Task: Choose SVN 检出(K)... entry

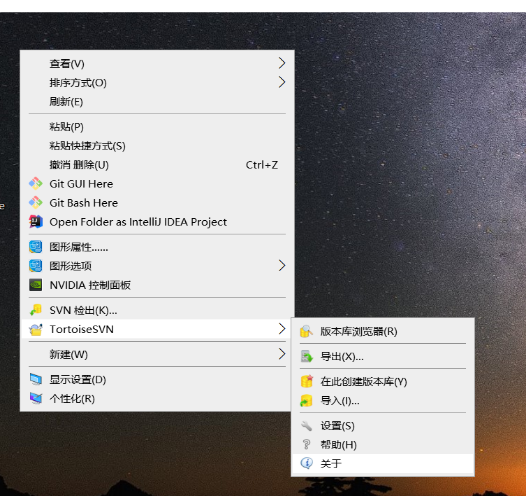Action: click(x=157, y=311)
